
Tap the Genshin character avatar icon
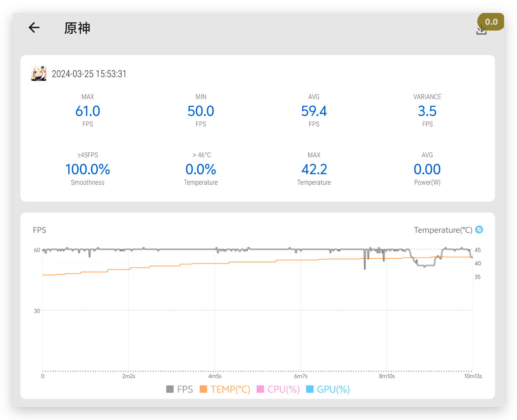pos(39,74)
